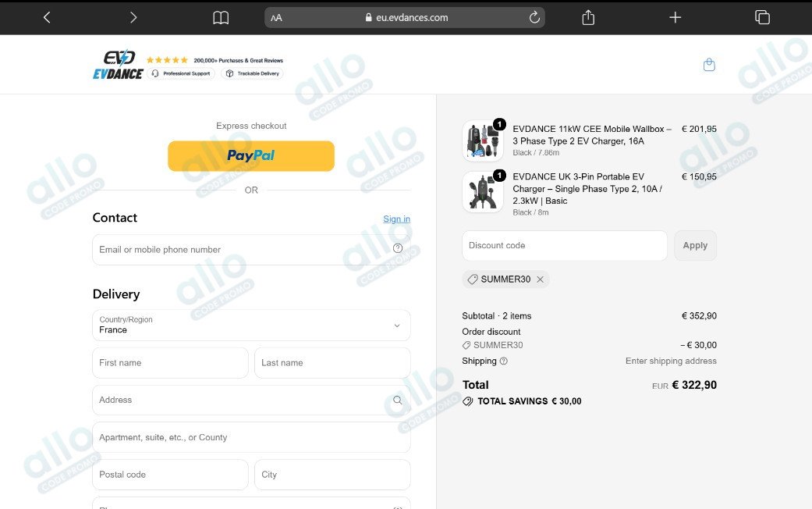Screen dimensions: 812x509
Task: Click the Black / 8m variant text
Action: pyautogui.click(x=531, y=212)
